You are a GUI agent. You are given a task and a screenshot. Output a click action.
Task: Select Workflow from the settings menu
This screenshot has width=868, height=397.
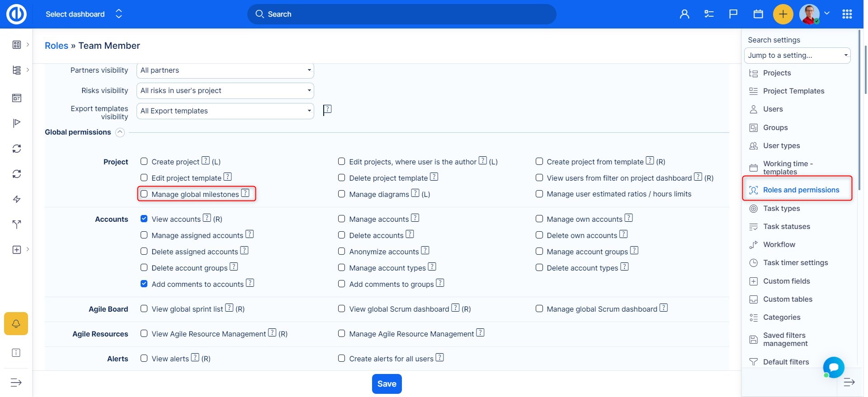click(x=779, y=245)
